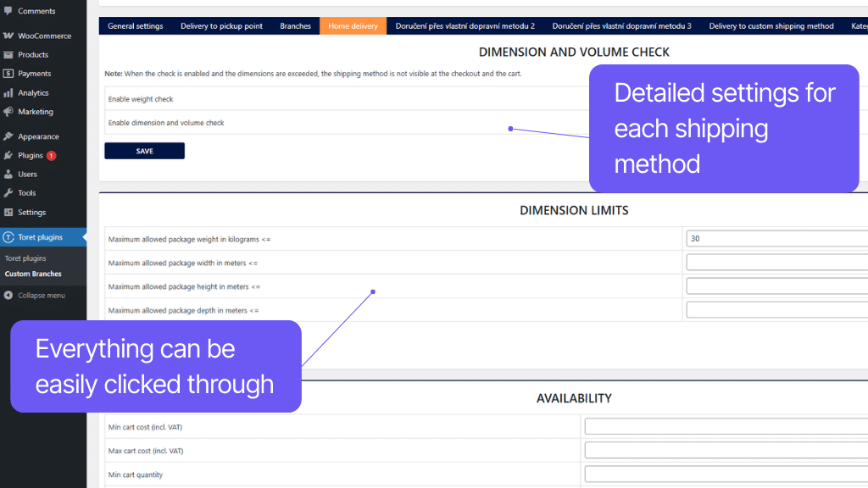Switch to Delivery to pickup point tab
The width and height of the screenshot is (868, 488).
pyautogui.click(x=221, y=26)
